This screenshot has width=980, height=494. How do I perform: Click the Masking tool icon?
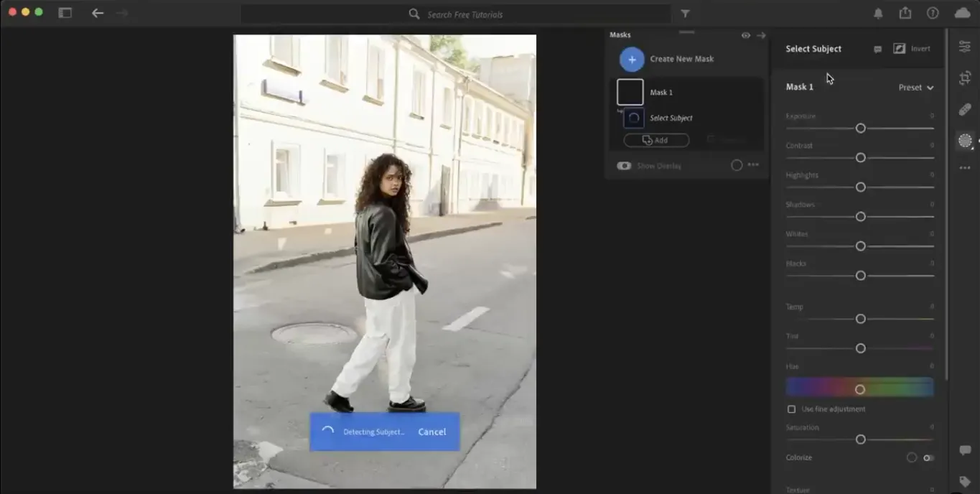[x=964, y=141]
